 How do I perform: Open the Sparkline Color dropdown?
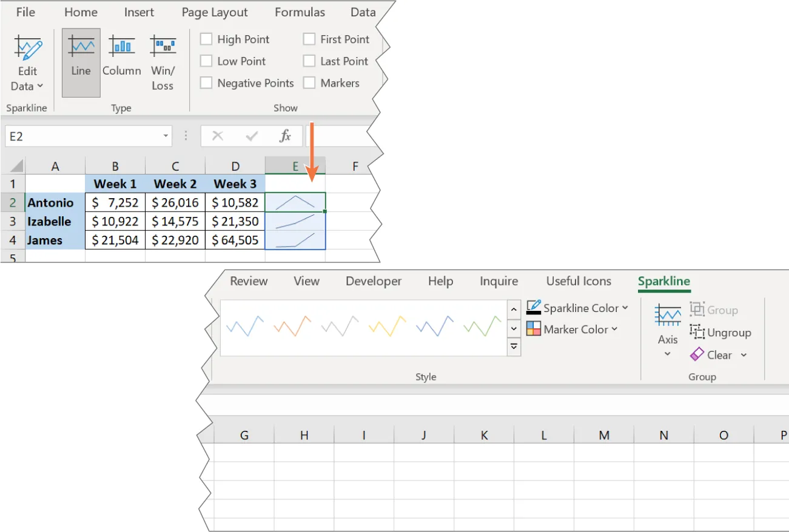click(x=576, y=308)
